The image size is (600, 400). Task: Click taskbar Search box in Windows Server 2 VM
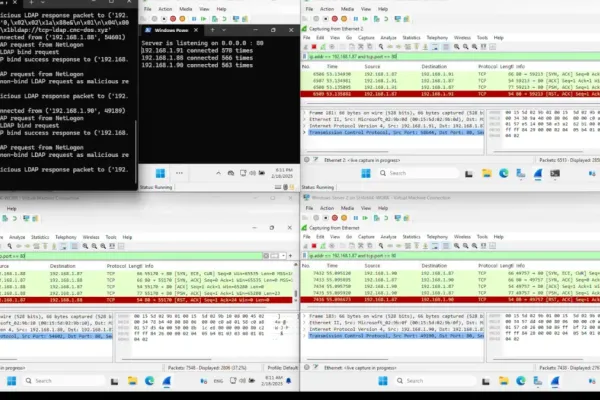pyautogui.click(x=434, y=380)
